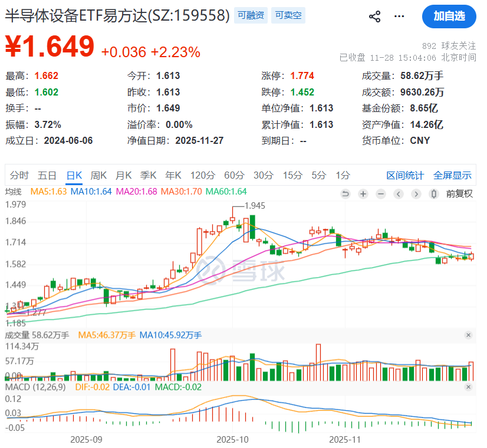Click the ¥1.649 current price
The height and width of the screenshot is (448, 487).
point(50,47)
